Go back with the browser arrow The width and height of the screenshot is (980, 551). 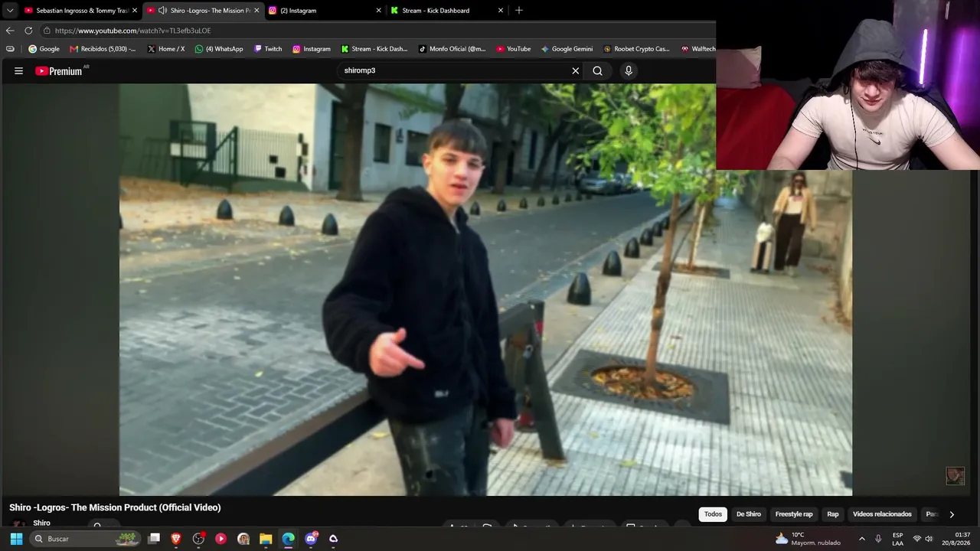(x=10, y=31)
